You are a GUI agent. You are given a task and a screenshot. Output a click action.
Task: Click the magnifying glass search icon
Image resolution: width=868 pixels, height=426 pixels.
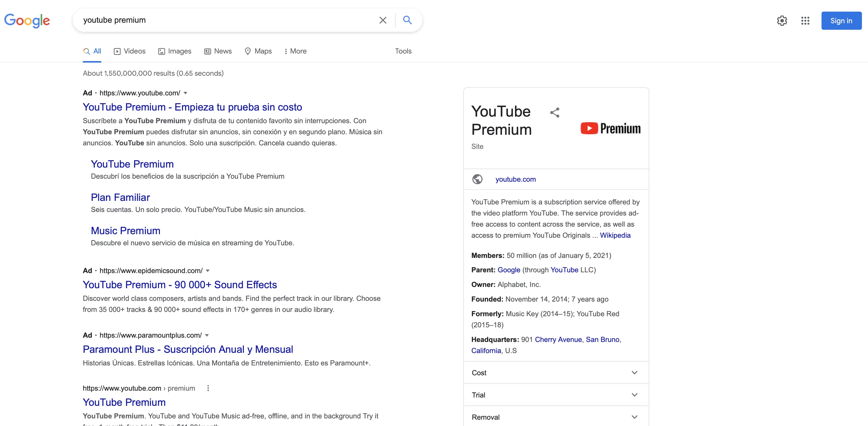point(407,20)
